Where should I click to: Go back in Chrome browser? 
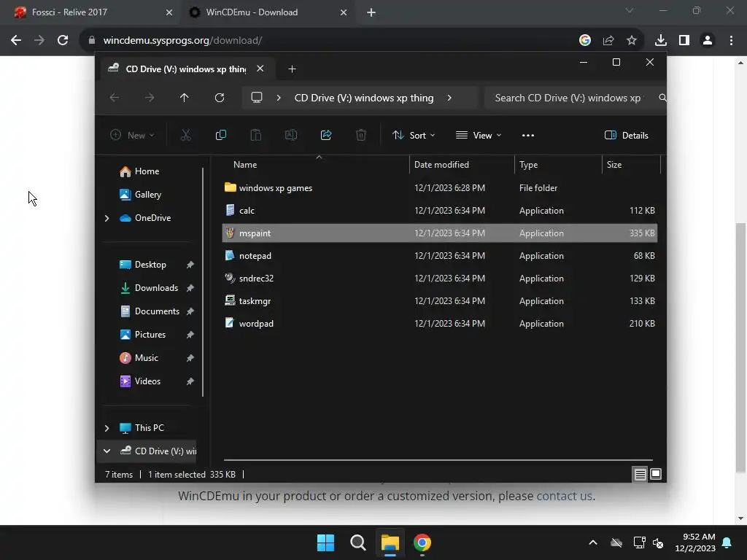pos(16,40)
